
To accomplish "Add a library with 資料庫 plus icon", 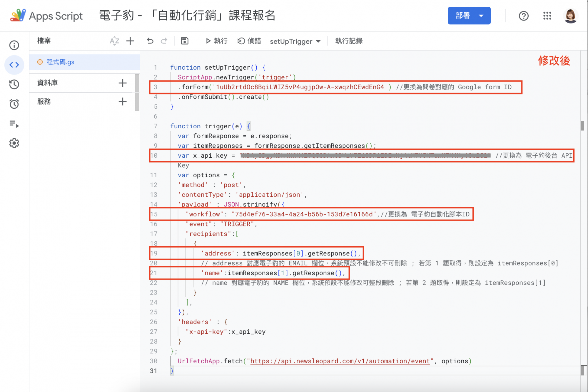I will tap(123, 83).
